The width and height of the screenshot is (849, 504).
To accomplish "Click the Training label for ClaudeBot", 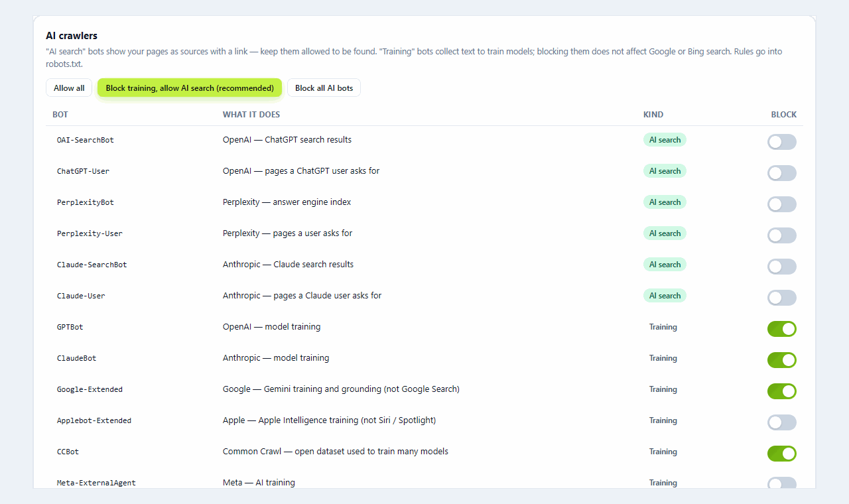I will 663,358.
